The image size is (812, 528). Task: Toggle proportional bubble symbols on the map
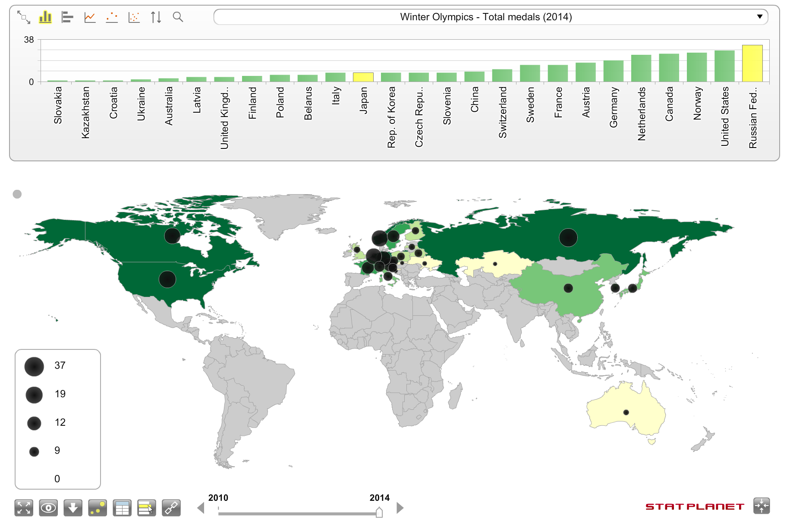pos(98,508)
